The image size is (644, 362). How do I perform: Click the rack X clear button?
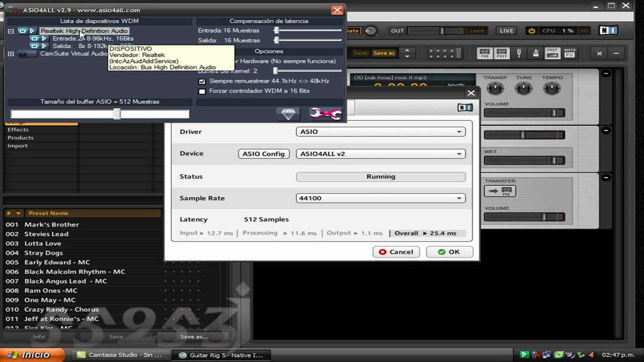(x=599, y=53)
